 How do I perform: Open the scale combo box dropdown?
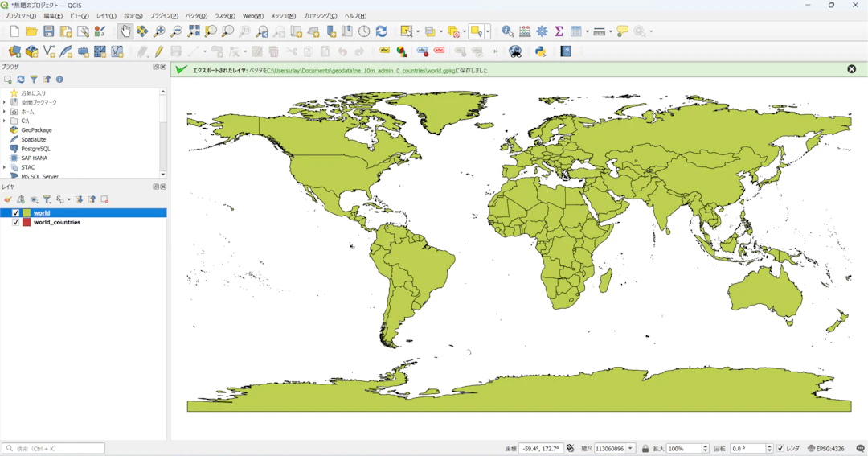tap(630, 448)
